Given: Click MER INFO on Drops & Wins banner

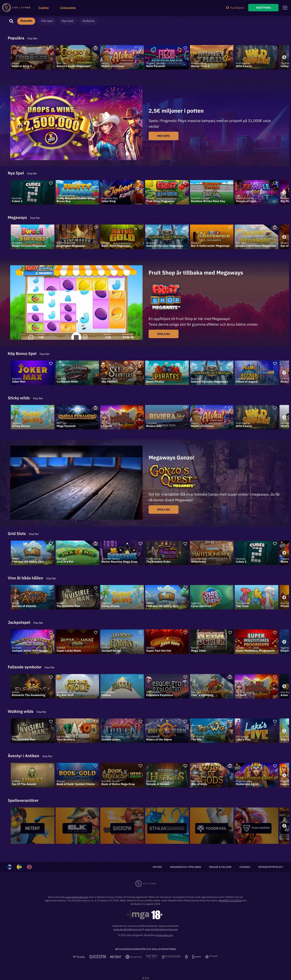Looking at the screenshot, I should [163, 136].
